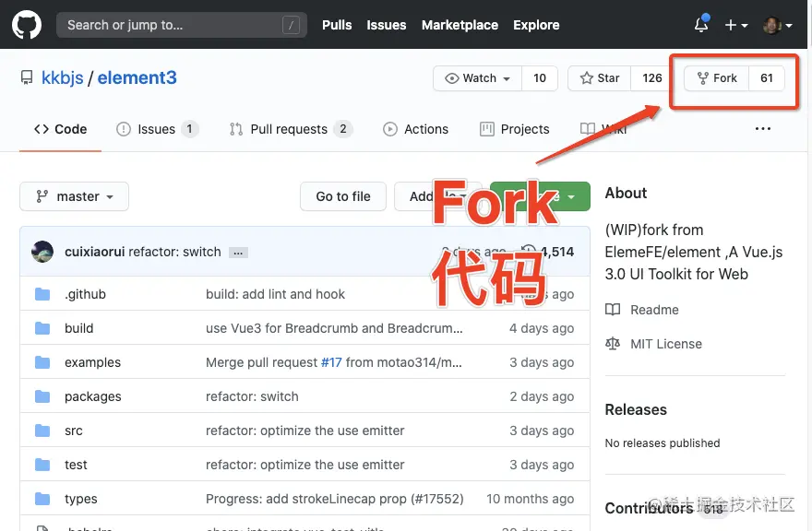Screen dimensions: 812x531
Task: Open commit use Vue3 for Breadcrumb
Action: coord(334,328)
